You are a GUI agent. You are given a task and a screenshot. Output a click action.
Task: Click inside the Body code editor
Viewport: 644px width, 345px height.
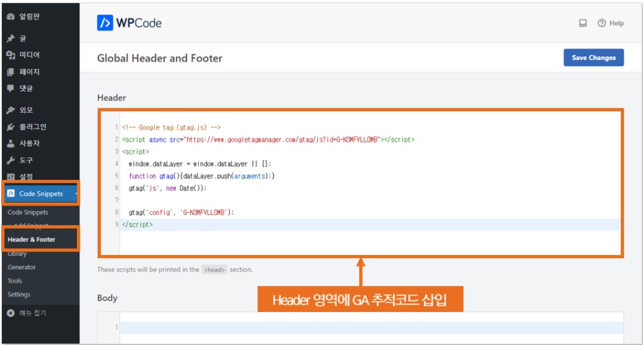(360, 328)
